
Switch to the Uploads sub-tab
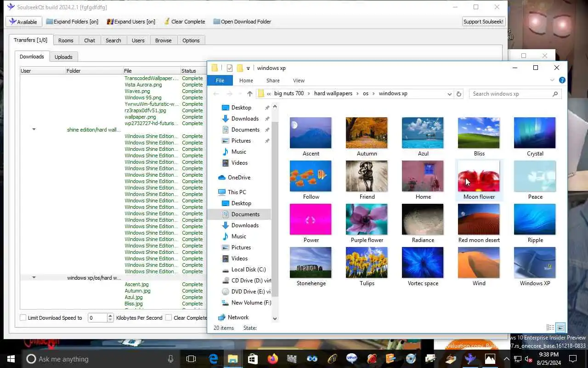pos(63,57)
